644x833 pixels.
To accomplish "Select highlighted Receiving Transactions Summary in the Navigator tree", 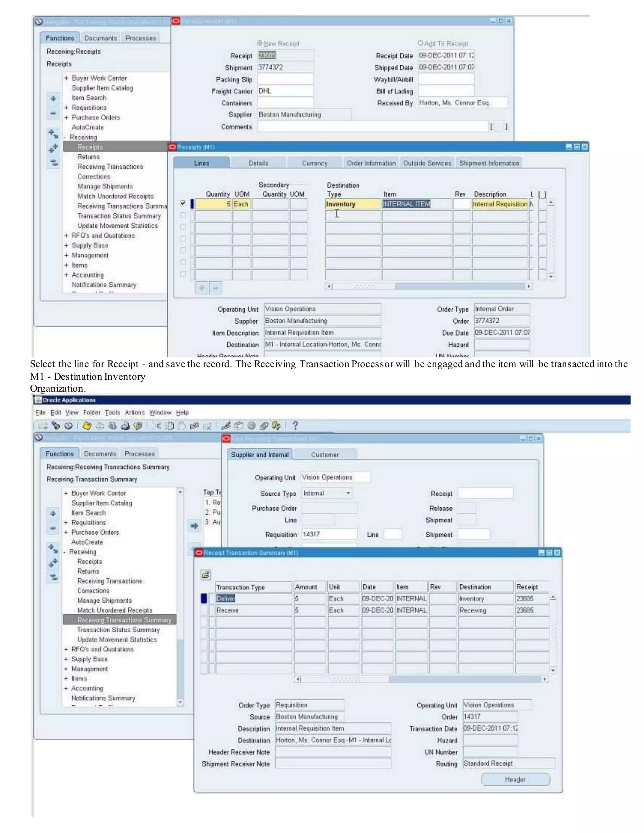I will (x=120, y=620).
